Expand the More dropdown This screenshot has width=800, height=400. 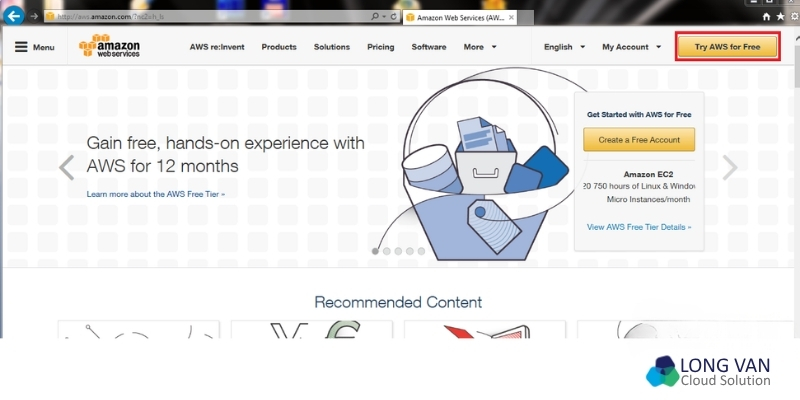[480, 47]
